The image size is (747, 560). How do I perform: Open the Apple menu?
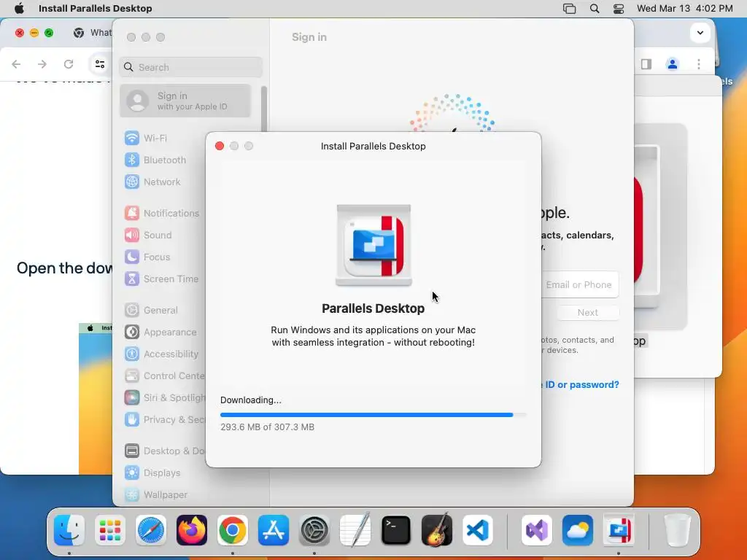click(19, 8)
